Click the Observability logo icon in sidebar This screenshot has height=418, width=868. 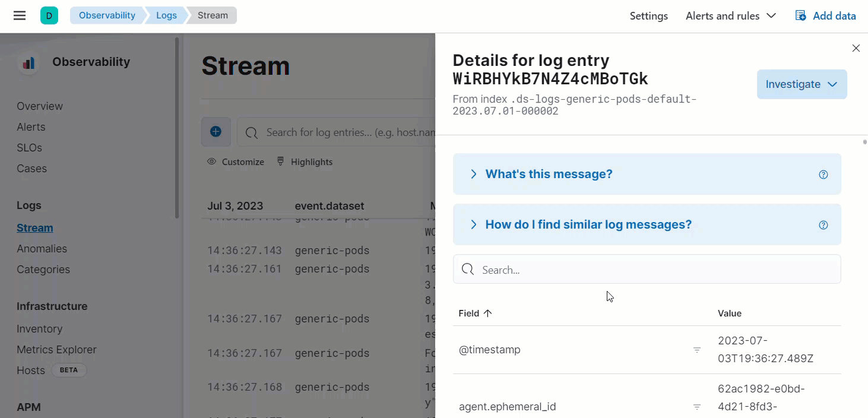pos(28,62)
